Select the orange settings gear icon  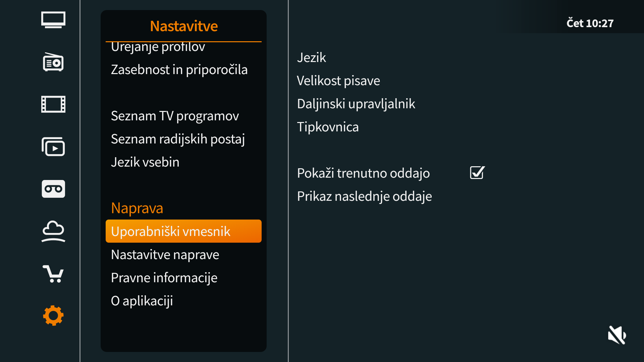(x=53, y=315)
